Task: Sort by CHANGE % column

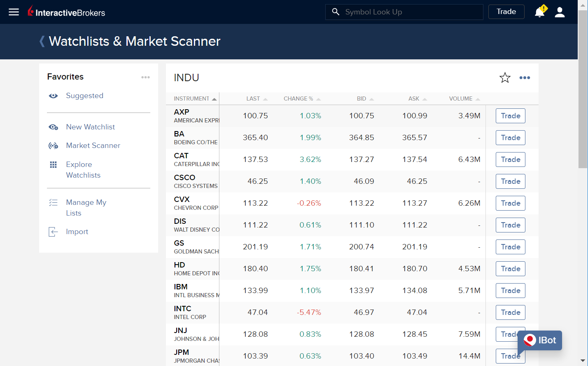Action: [302, 99]
